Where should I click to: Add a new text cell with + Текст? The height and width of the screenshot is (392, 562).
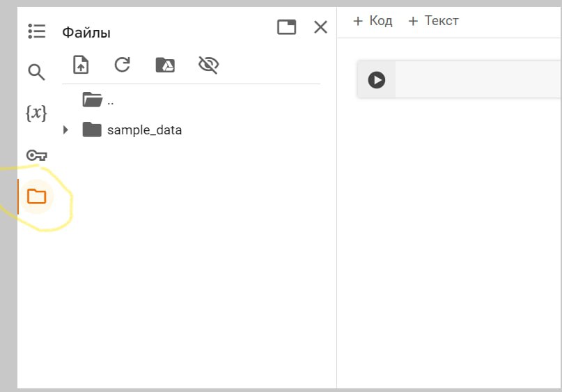coord(433,21)
